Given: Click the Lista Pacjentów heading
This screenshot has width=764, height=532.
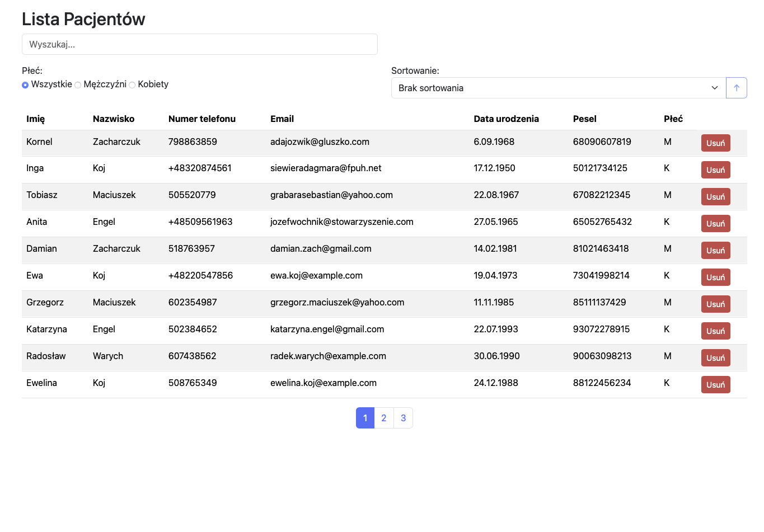Looking at the screenshot, I should click(83, 19).
